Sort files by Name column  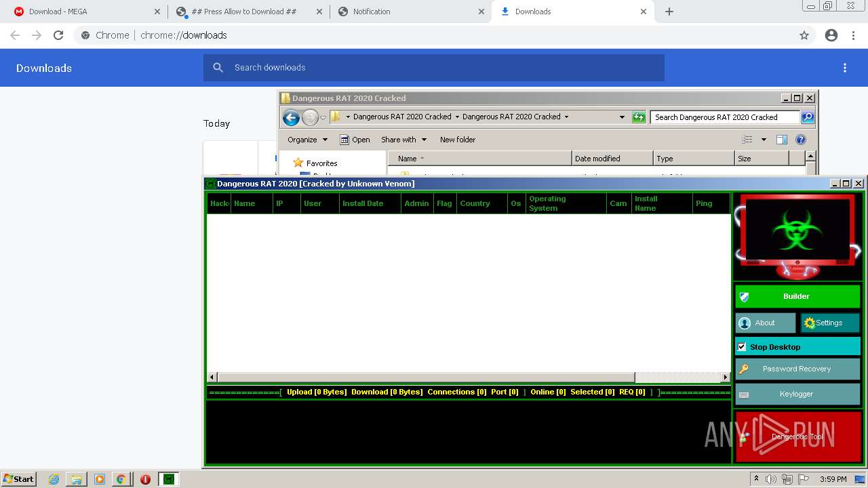480,159
